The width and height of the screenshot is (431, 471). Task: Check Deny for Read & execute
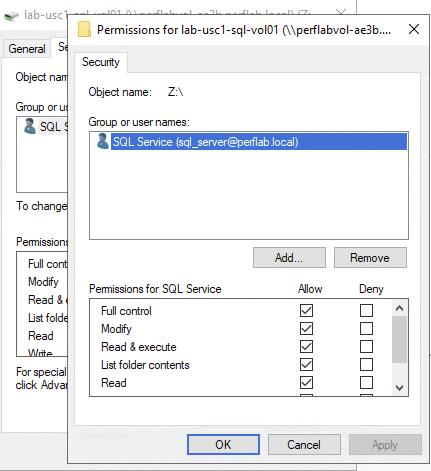pos(366,347)
